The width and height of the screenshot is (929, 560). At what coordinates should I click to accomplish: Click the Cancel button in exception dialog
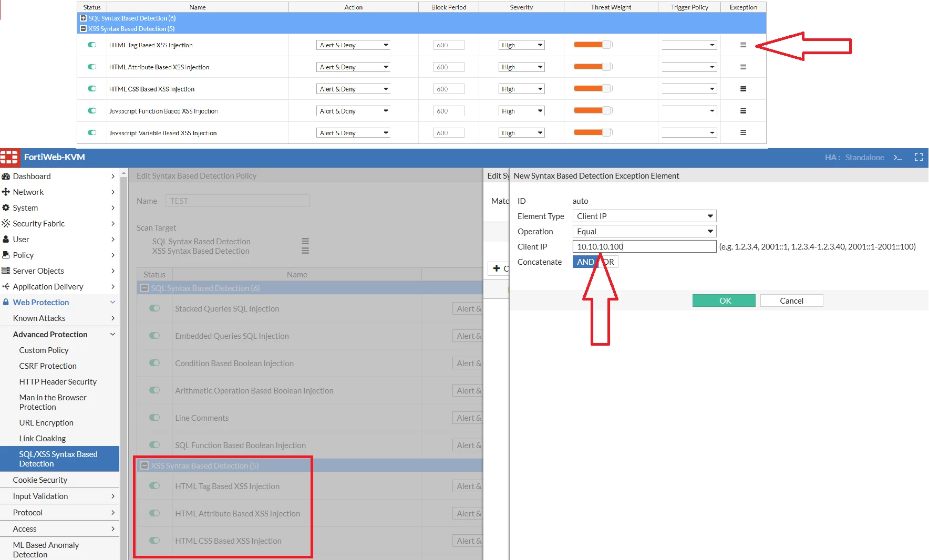(x=791, y=300)
